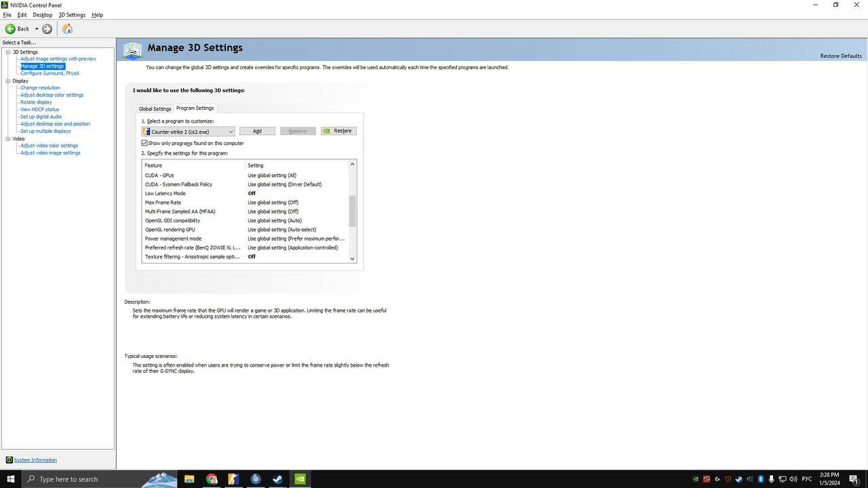Toggle 'Show only programs found on this computer'
This screenshot has height=488, width=868.
144,143
